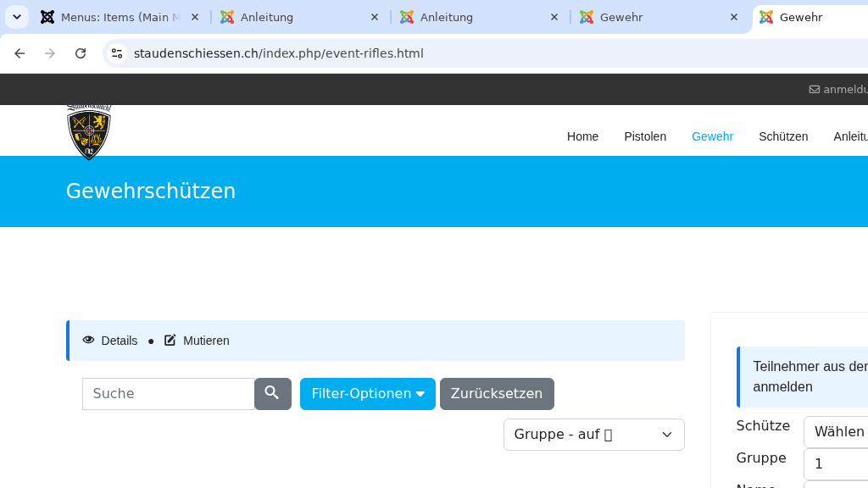Click the magnifying glass search button
The image size is (868, 488).
273,394
